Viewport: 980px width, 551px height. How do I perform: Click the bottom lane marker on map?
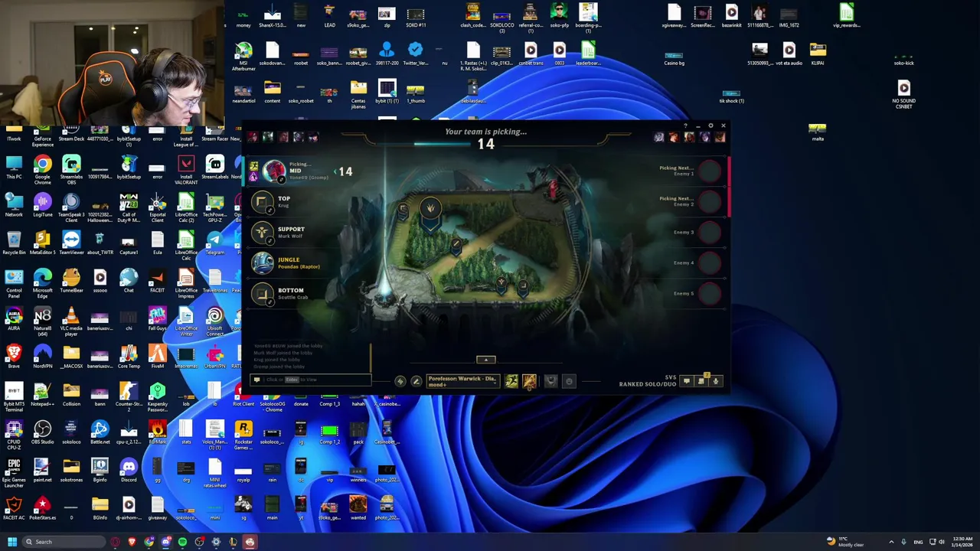524,289
